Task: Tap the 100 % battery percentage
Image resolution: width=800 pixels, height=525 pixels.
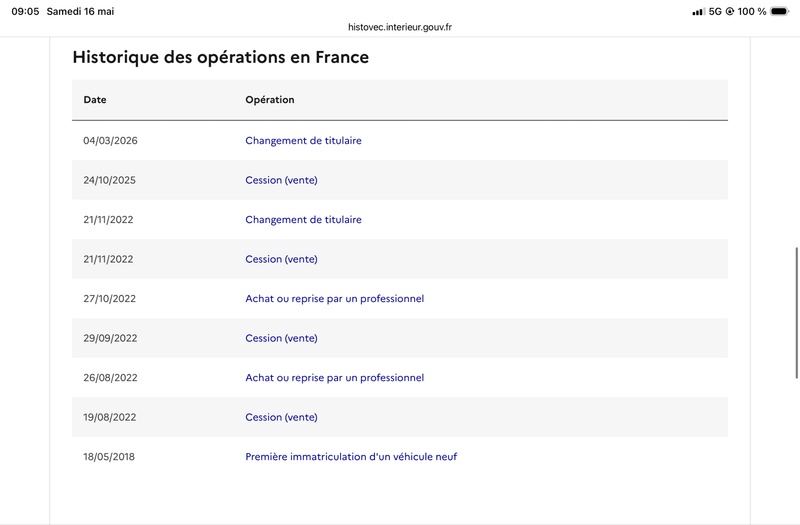Action: [752, 11]
